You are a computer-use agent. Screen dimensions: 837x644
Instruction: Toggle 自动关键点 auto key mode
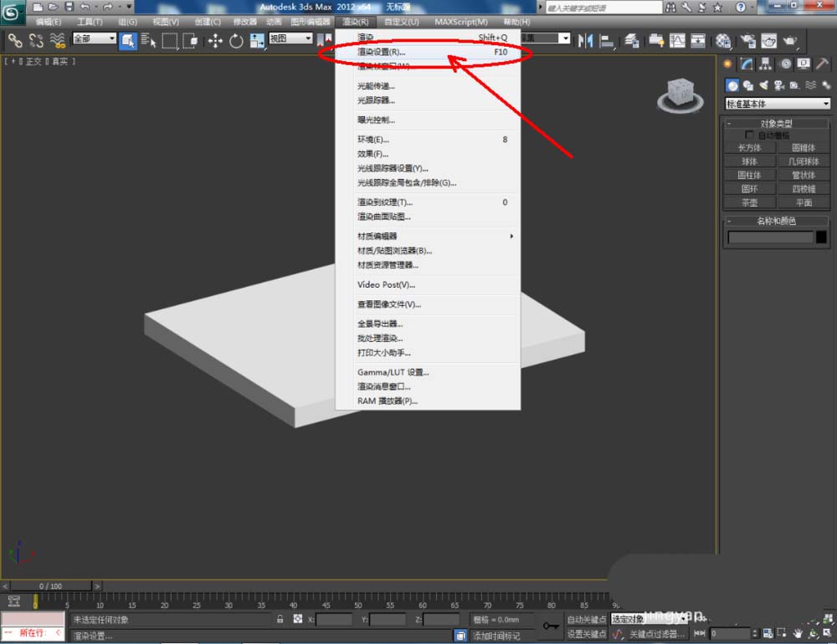pyautogui.click(x=586, y=620)
